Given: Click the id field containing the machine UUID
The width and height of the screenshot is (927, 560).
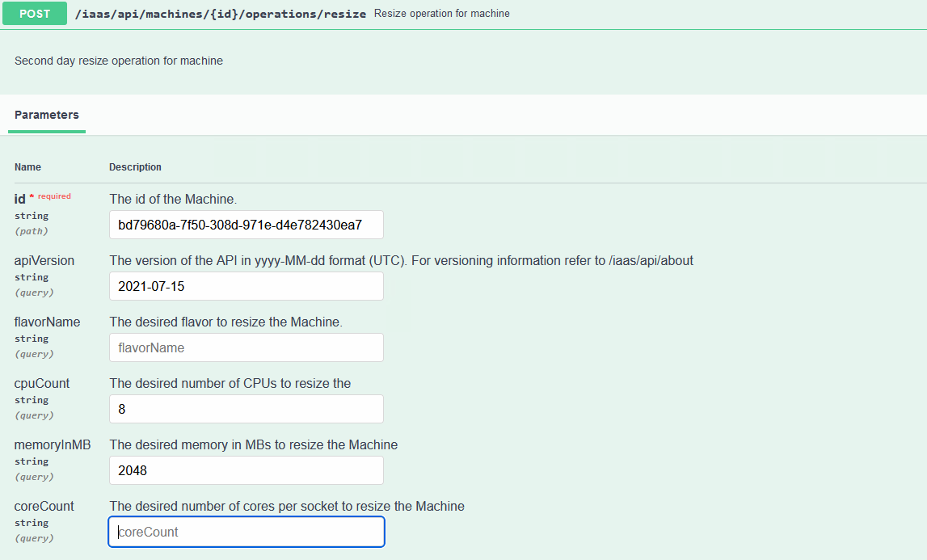Looking at the screenshot, I should point(246,225).
